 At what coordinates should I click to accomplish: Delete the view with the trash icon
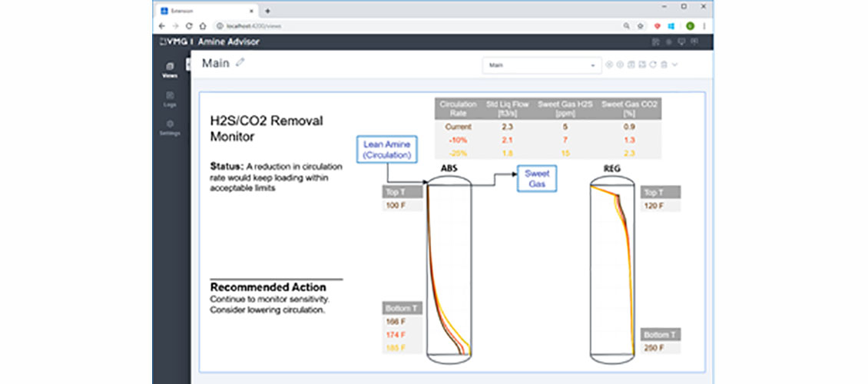tap(664, 65)
